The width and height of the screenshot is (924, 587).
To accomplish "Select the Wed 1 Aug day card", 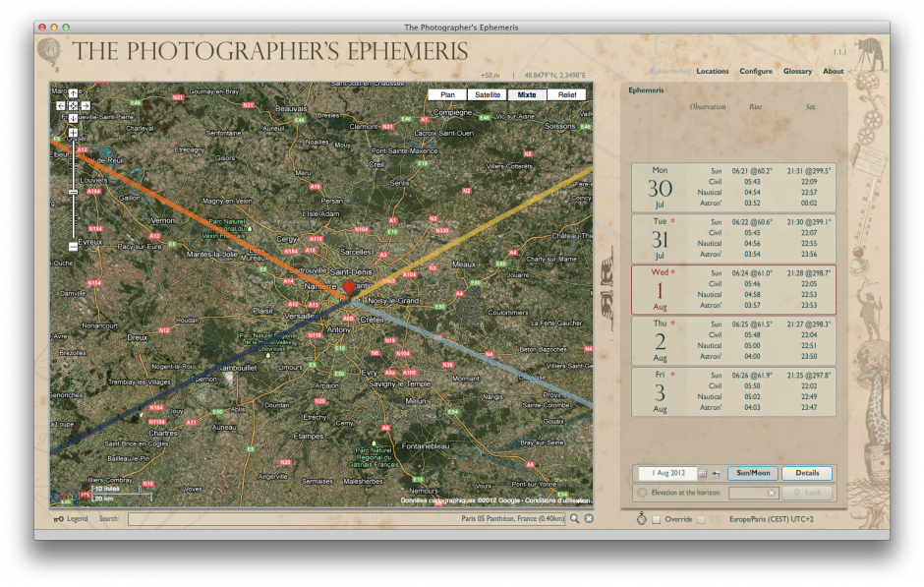I will point(733,289).
